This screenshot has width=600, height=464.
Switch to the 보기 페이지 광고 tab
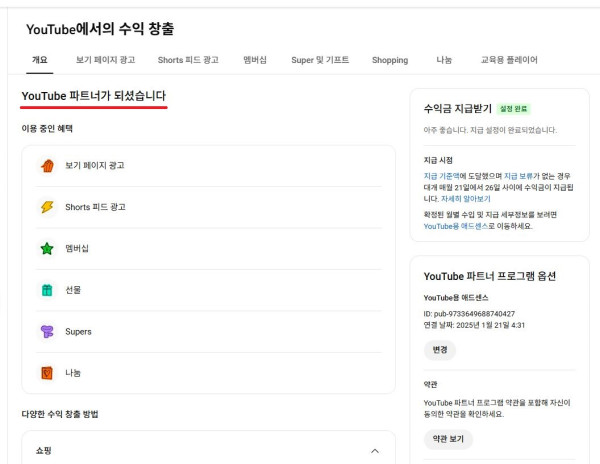click(x=106, y=60)
